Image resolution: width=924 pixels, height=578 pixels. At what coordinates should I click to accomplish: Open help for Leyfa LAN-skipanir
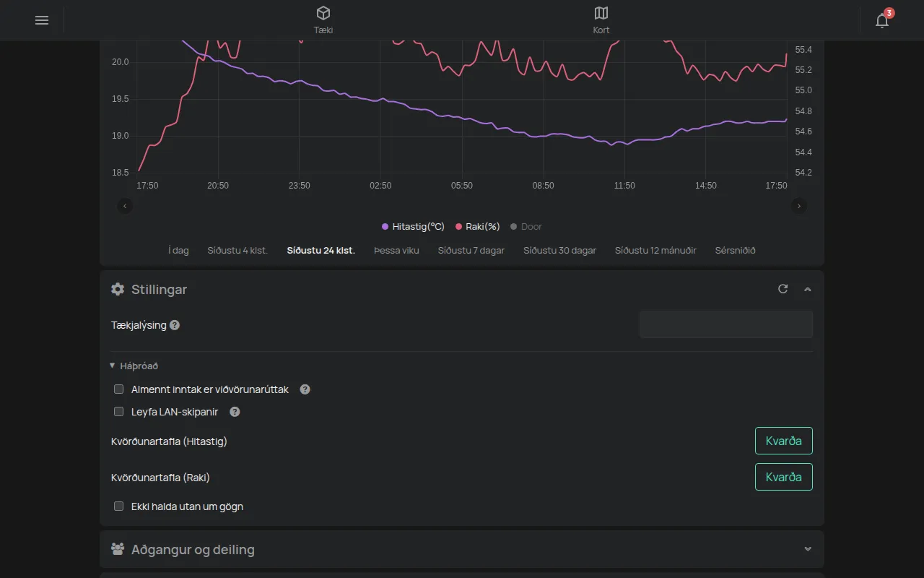click(x=235, y=412)
